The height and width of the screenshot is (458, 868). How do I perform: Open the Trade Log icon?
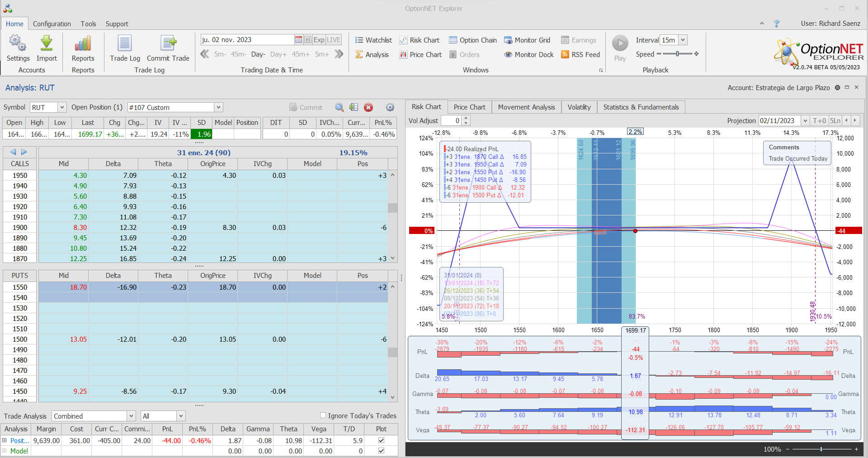(x=125, y=44)
